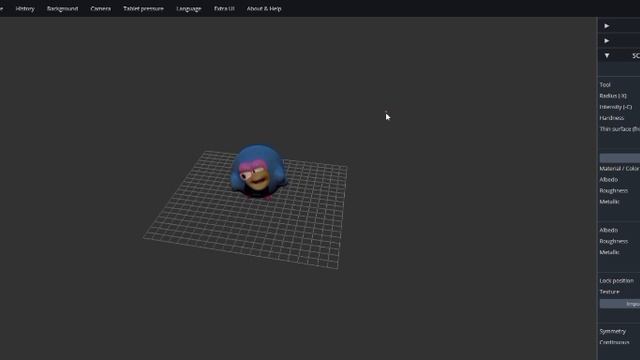Click the Material / Color label
This screenshot has width=640, height=360.
tap(619, 169)
